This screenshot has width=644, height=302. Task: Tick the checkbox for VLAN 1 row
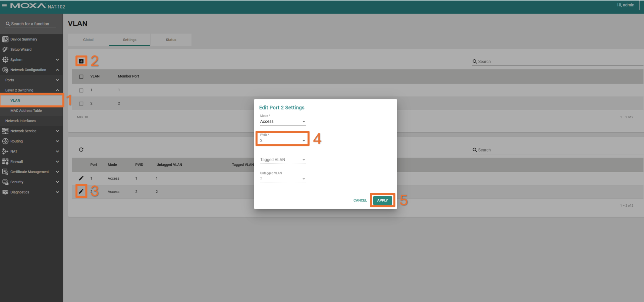tap(81, 90)
